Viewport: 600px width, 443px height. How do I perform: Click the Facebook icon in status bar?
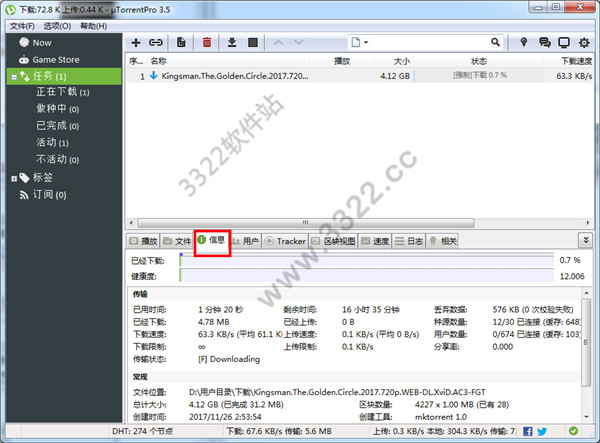click(x=528, y=432)
